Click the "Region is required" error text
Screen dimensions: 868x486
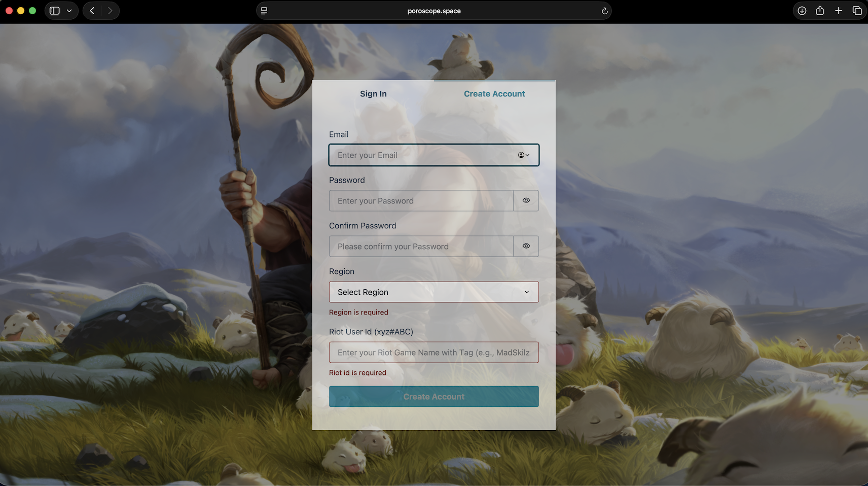[x=358, y=313]
